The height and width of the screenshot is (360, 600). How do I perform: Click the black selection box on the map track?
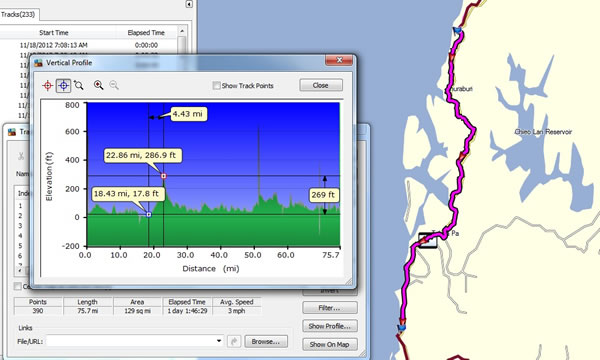[x=427, y=240]
